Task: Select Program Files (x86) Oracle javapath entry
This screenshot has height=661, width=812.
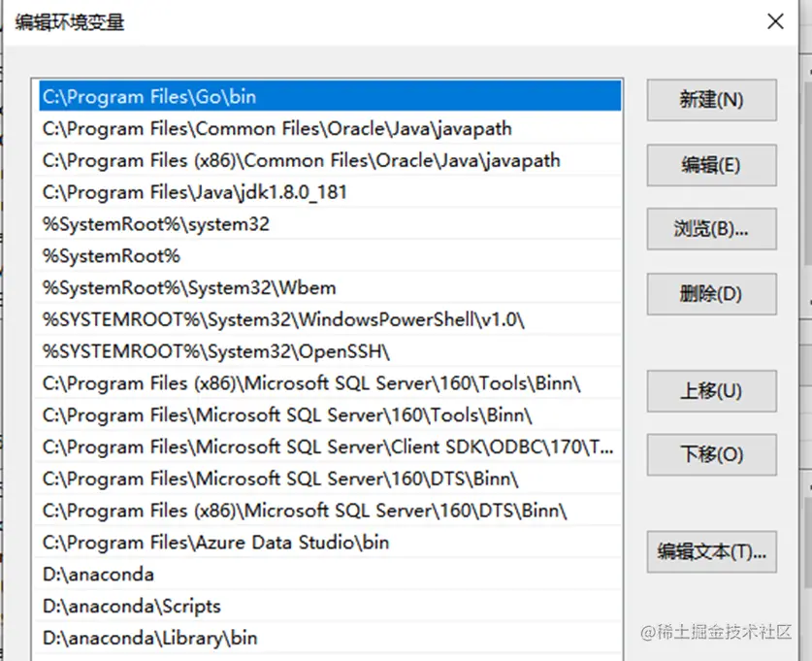Action: [x=330, y=160]
